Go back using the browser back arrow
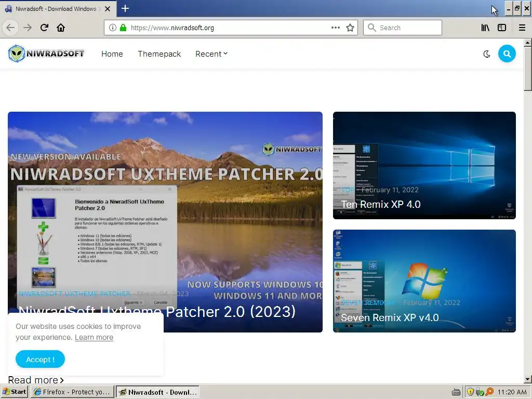 point(10,28)
